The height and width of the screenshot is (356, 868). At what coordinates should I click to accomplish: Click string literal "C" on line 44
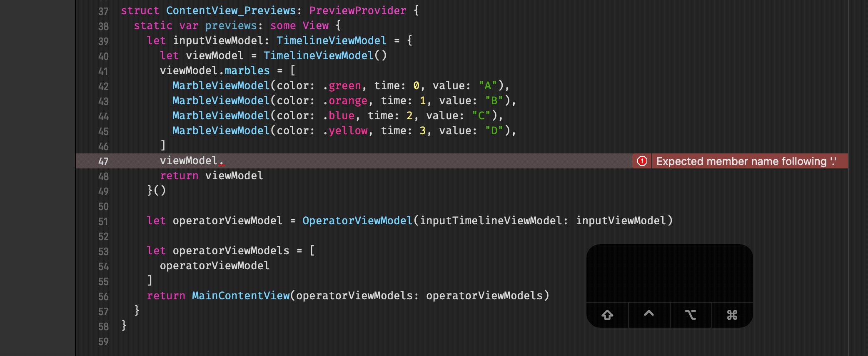point(481,116)
